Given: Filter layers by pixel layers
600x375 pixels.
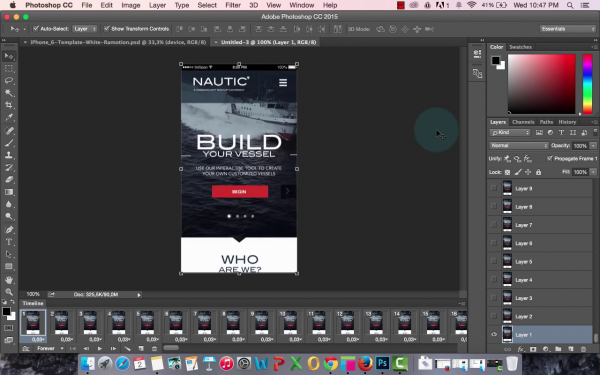Looking at the screenshot, I should pyautogui.click(x=539, y=133).
